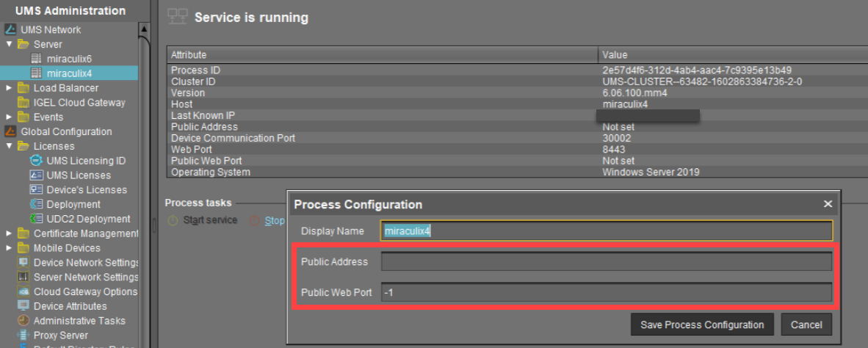Click the UDC2 Deployment icon
This screenshot has height=348, width=868.
(x=37, y=219)
